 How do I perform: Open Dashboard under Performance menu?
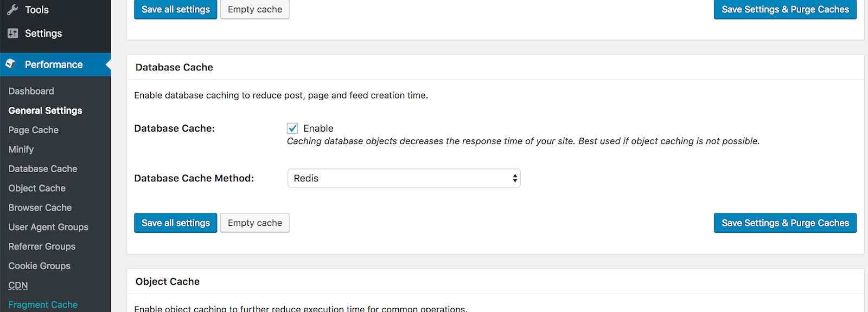pyautogui.click(x=31, y=91)
